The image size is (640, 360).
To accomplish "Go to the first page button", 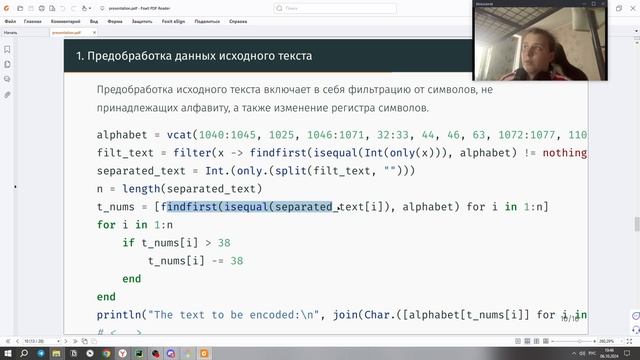I will (8, 341).
